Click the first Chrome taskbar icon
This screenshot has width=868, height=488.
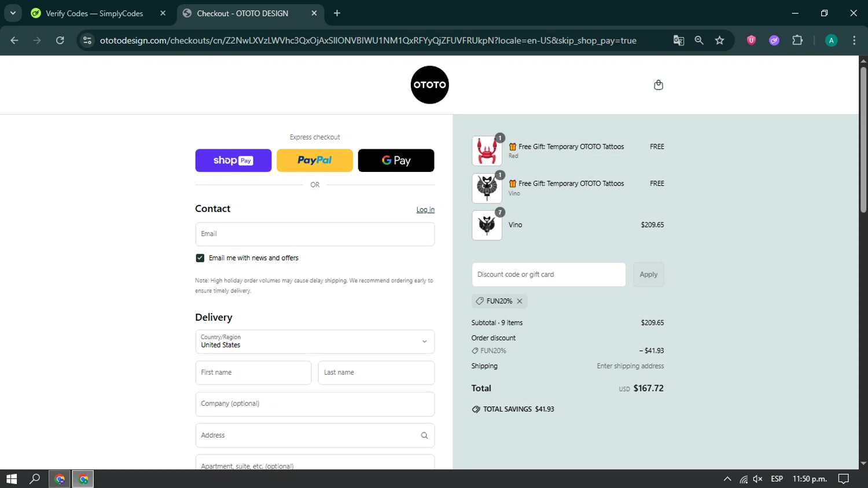(60, 479)
